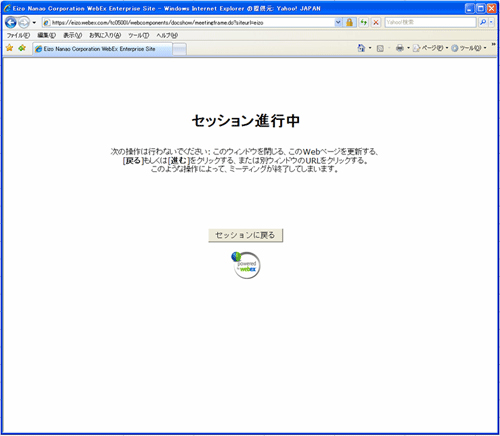
Task: Expand the address bar history dropdown
Action: coord(338,22)
